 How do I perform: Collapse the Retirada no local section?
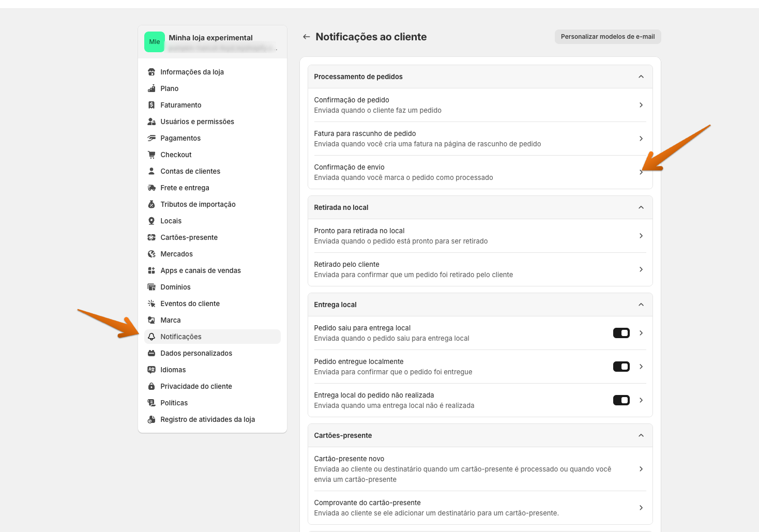tap(641, 207)
